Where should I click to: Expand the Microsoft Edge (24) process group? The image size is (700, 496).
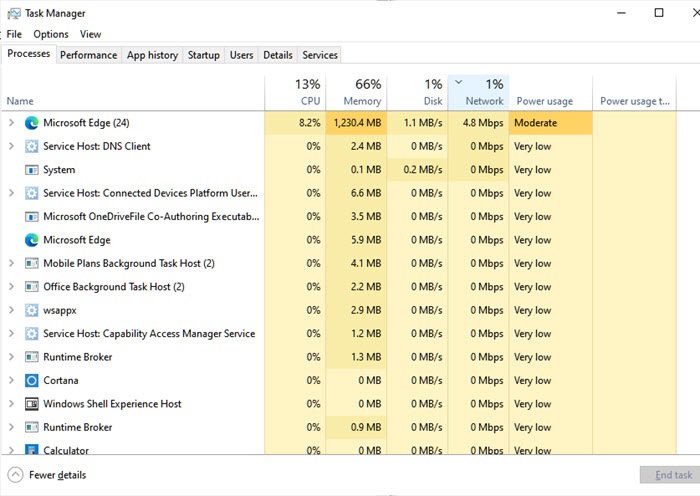pyautogui.click(x=12, y=123)
